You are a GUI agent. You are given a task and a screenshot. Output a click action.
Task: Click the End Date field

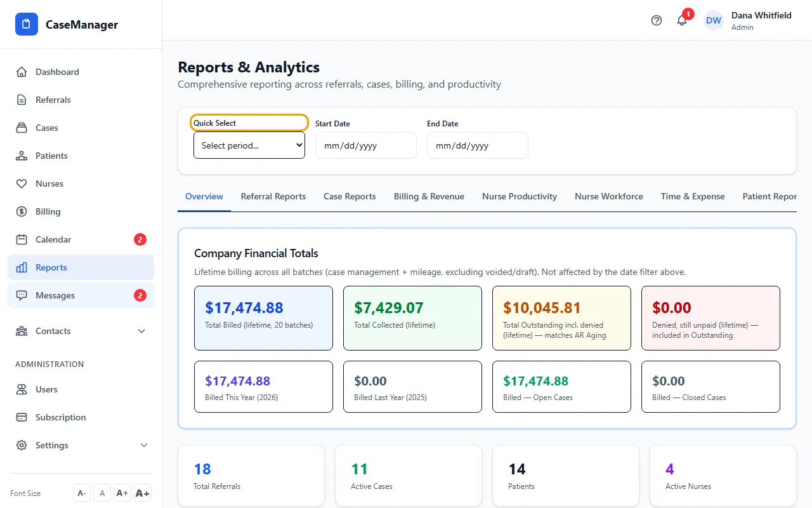pos(478,145)
